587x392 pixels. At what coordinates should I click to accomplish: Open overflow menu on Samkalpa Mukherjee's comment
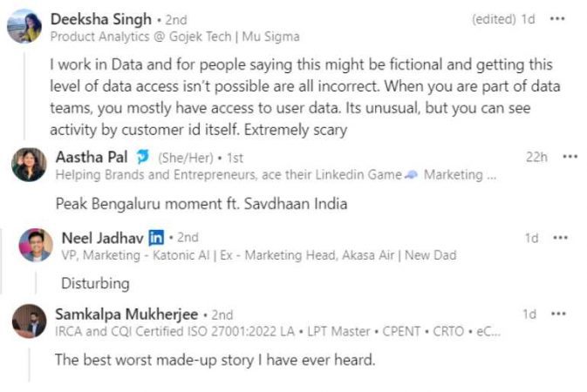point(557,314)
